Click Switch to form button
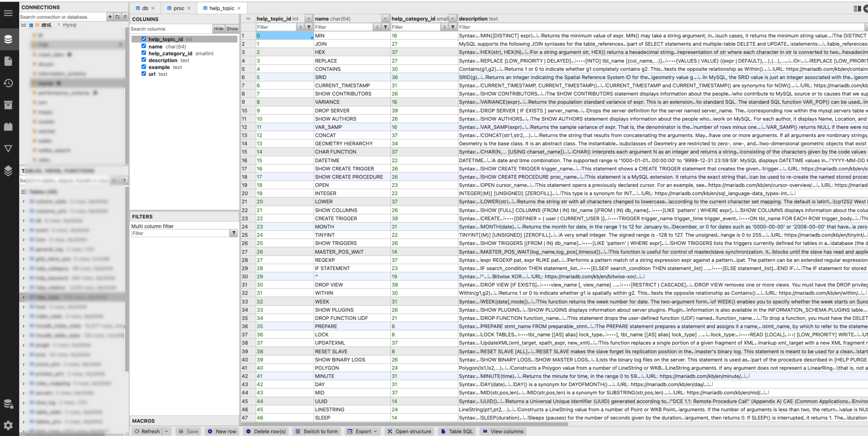The height and width of the screenshot is (436, 868). point(316,431)
